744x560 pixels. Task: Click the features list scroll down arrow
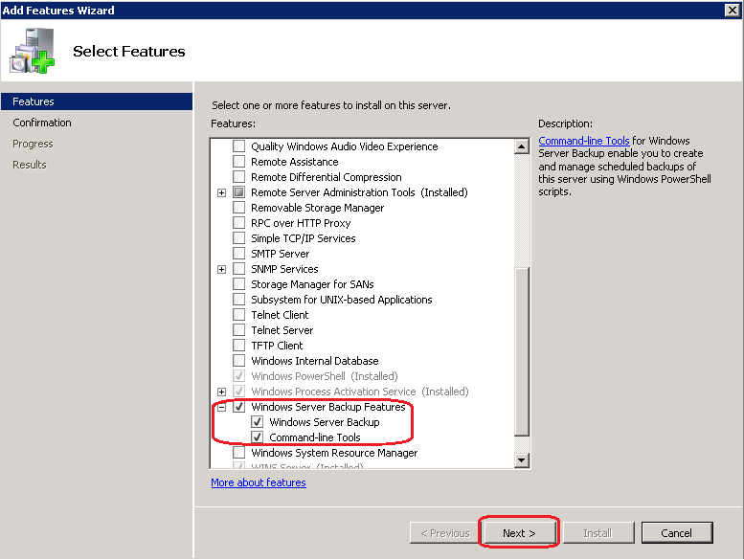[x=522, y=459]
